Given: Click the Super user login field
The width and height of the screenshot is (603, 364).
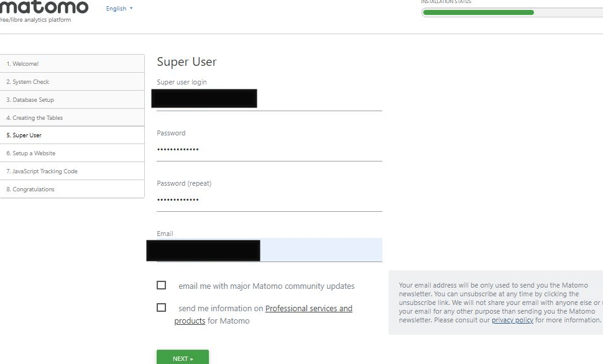Looking at the screenshot, I should (x=269, y=99).
